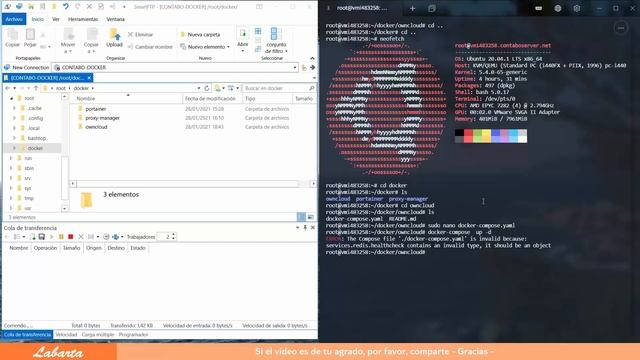Click the refresh icon next to the path bar
640x360 pixels.
tap(207, 88)
